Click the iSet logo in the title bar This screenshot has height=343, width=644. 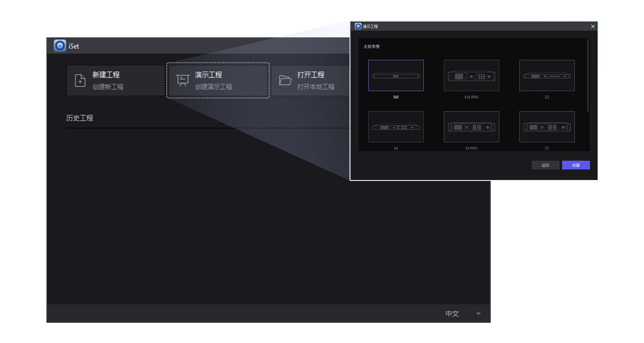60,46
